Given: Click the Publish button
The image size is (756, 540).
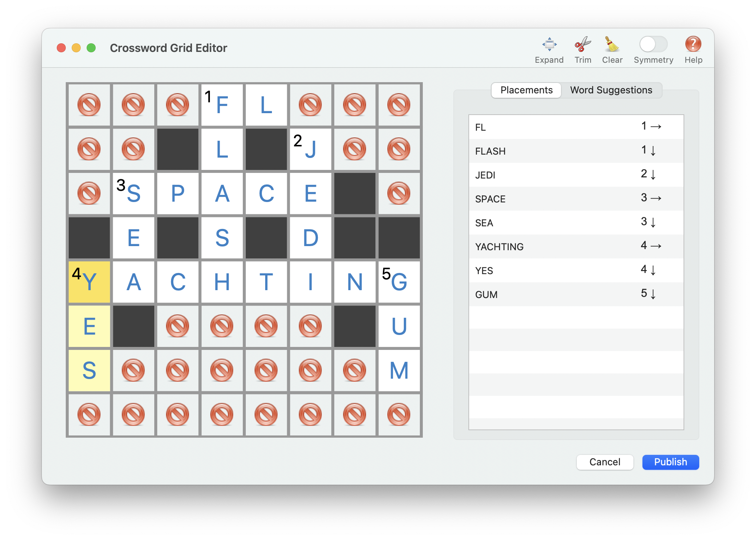Looking at the screenshot, I should (670, 462).
